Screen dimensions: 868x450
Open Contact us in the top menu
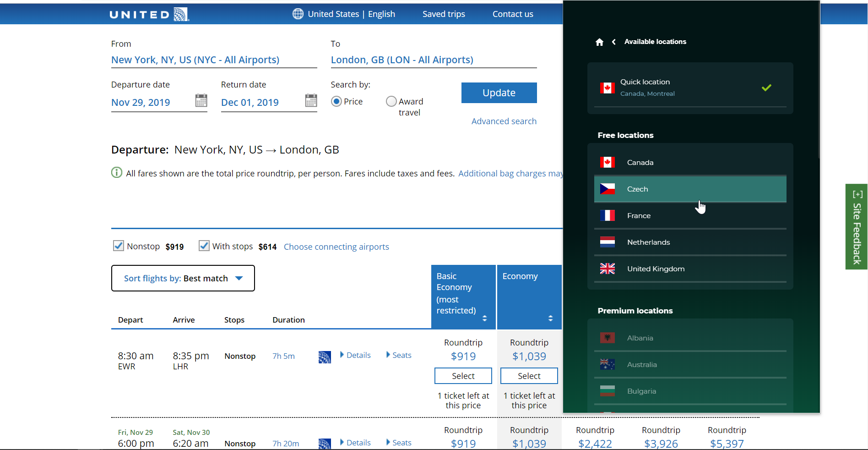[512, 14]
